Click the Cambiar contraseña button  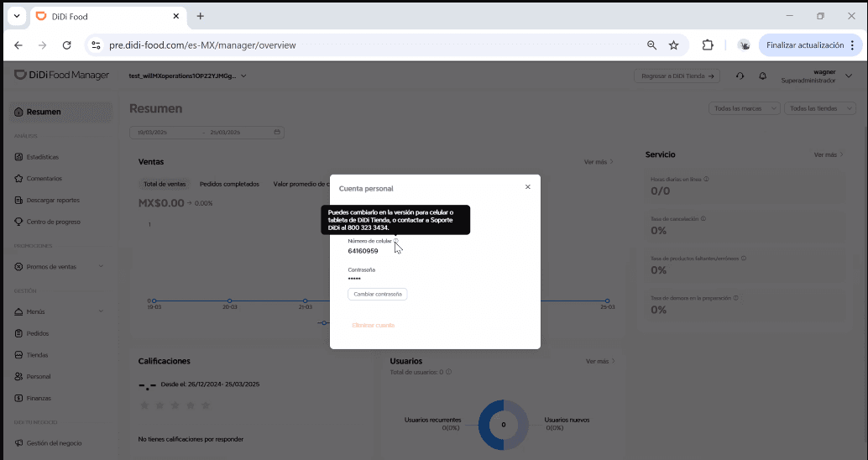click(x=377, y=294)
